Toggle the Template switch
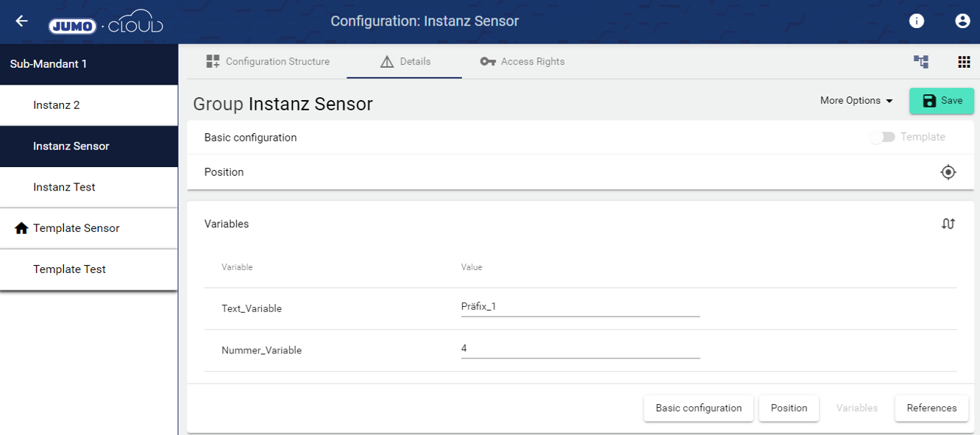This screenshot has height=435, width=980. (x=881, y=138)
